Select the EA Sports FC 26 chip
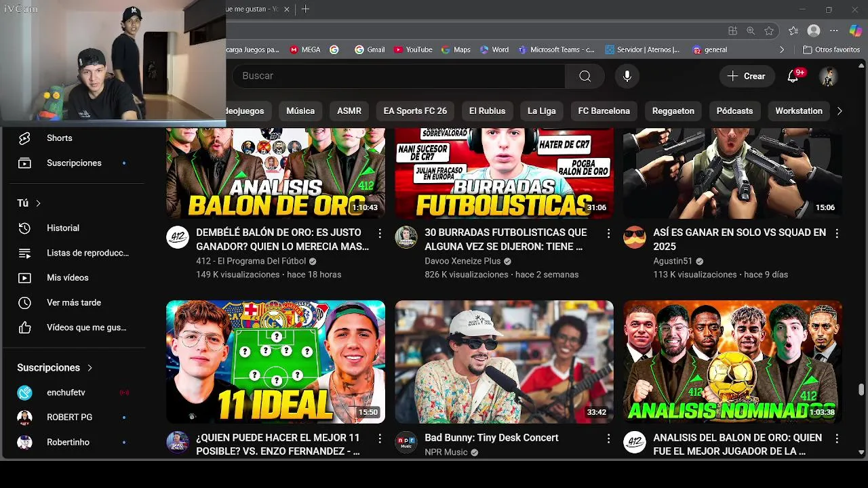Screen dimensions: 868x488 coord(415,111)
